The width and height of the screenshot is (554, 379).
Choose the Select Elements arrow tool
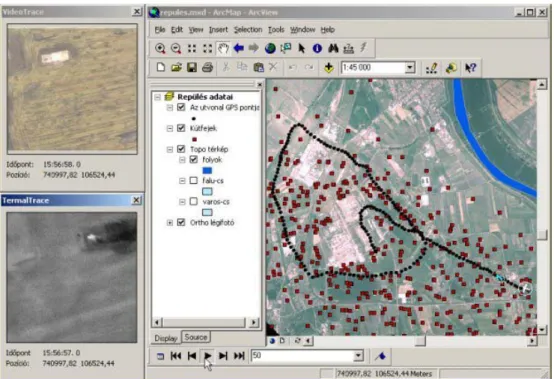pyautogui.click(x=301, y=48)
